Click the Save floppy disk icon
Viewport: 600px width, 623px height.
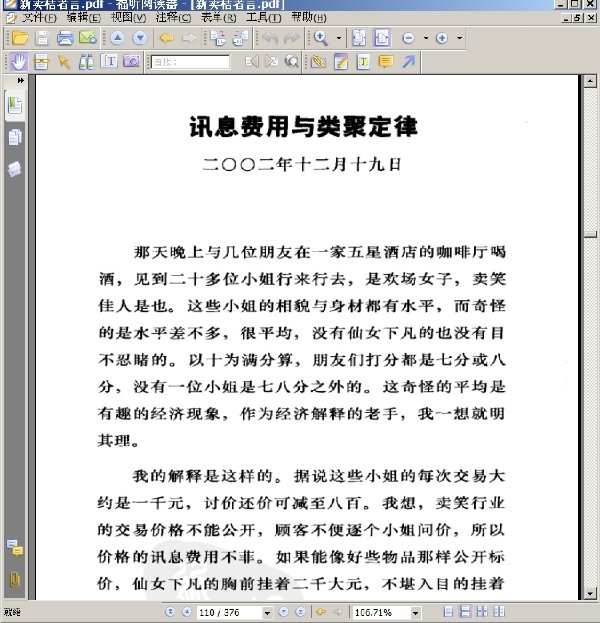(42, 38)
